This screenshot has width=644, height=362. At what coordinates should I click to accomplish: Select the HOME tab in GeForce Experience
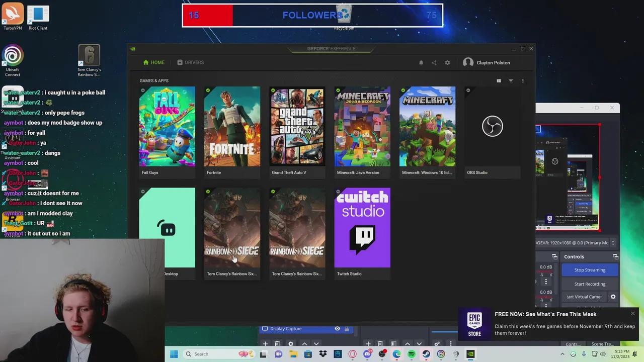coord(154,62)
